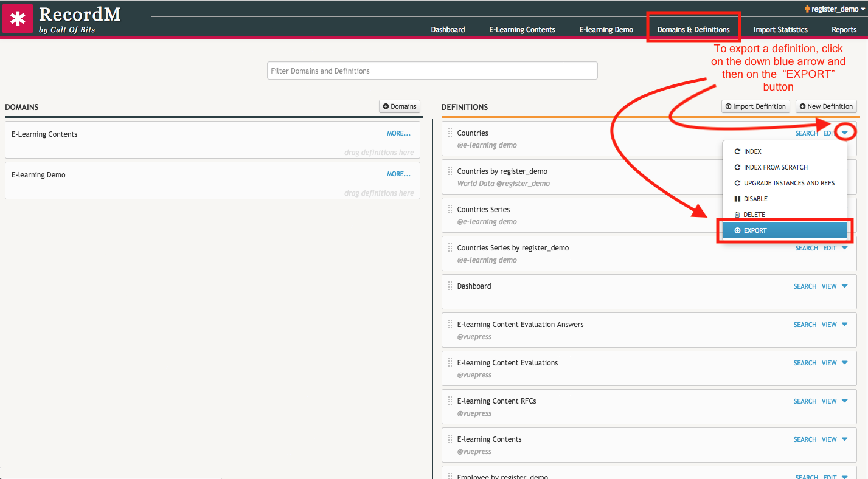The height and width of the screenshot is (479, 868).
Task: Open MORE... for E-learning Demo domain
Action: tap(399, 174)
